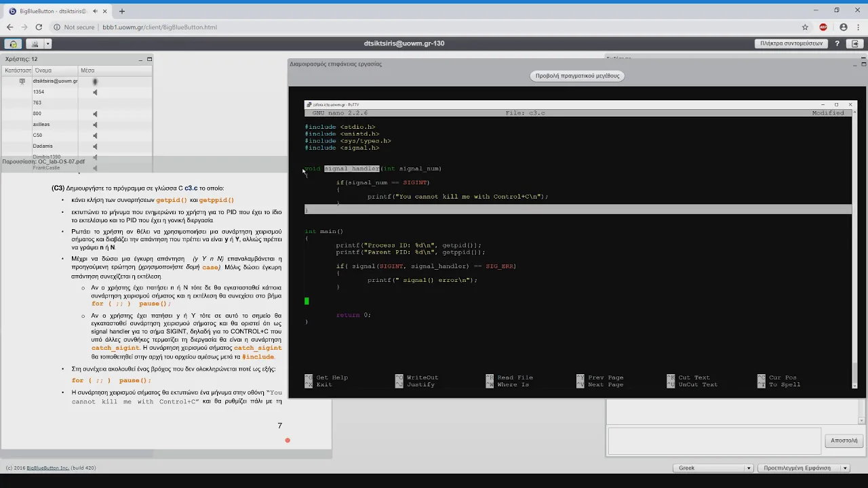Image resolution: width=868 pixels, height=488 pixels.
Task: Click the 'Get Help' nano shortcut
Action: click(x=332, y=378)
